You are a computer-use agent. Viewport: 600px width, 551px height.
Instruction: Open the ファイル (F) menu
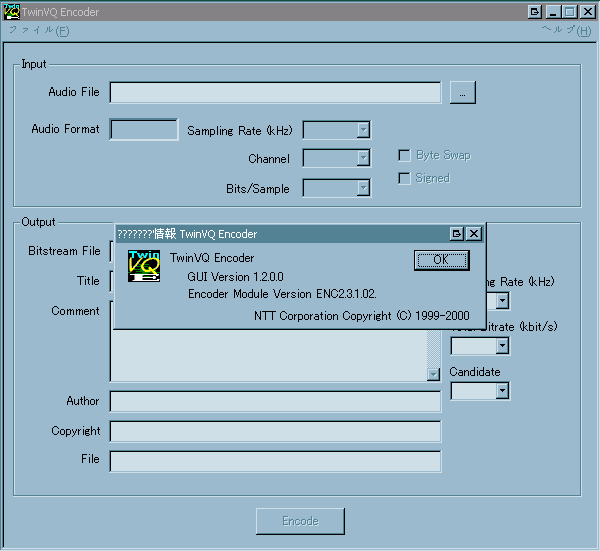click(39, 30)
